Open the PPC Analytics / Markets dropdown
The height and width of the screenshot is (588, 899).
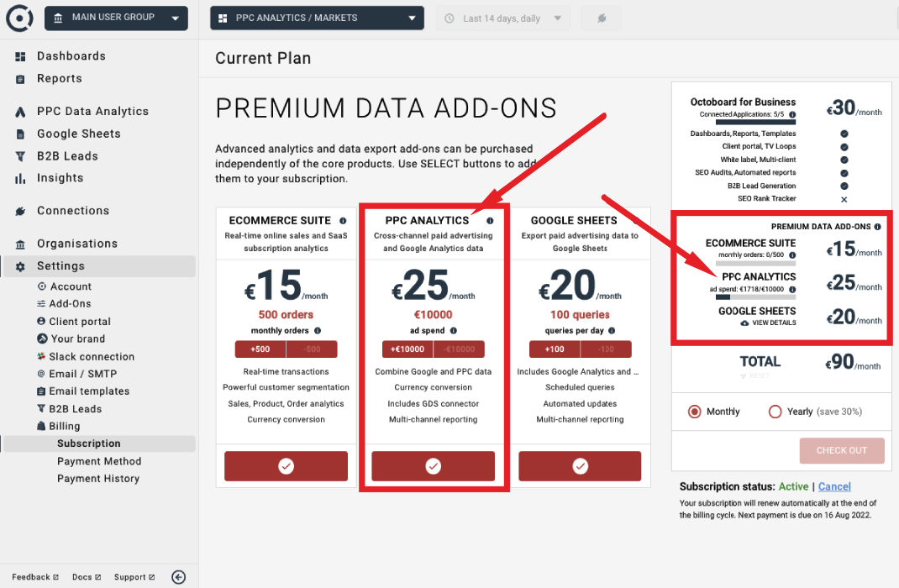(317, 18)
